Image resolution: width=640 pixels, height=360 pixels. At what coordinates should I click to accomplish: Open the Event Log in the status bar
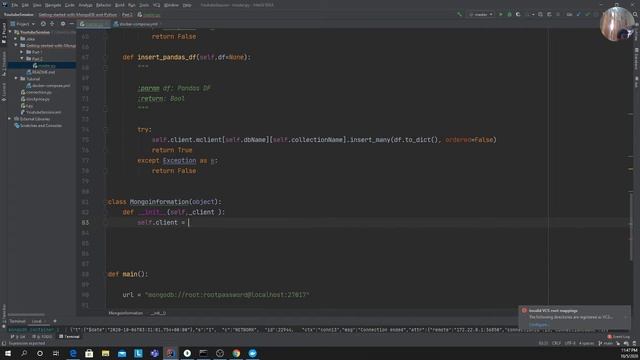(618, 337)
